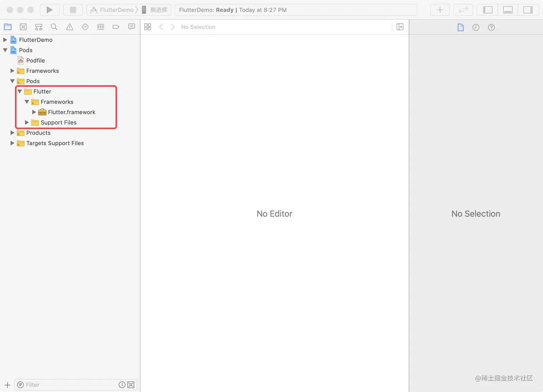
Task: Click the No Selection jump bar
Action: click(198, 27)
